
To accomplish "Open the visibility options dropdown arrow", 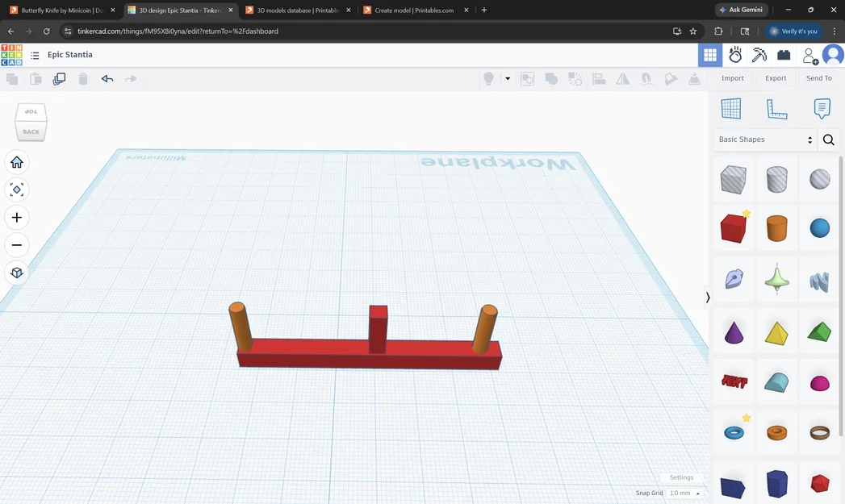I will point(508,78).
